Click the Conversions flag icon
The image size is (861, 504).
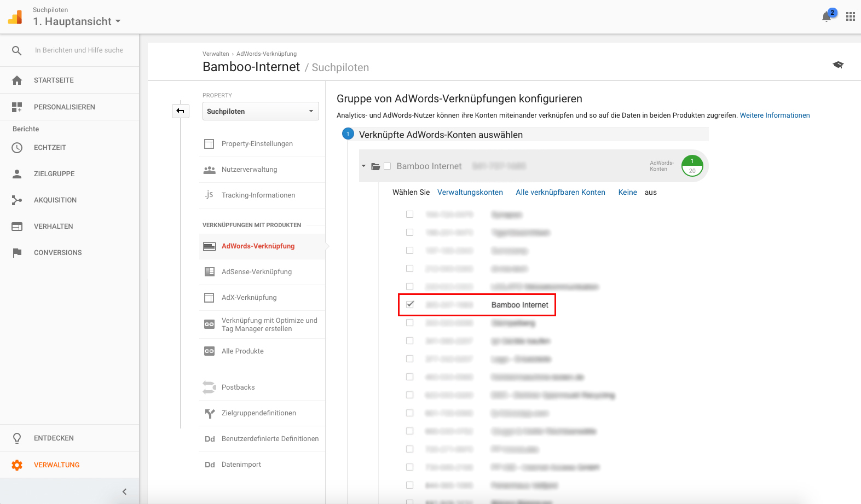click(17, 253)
